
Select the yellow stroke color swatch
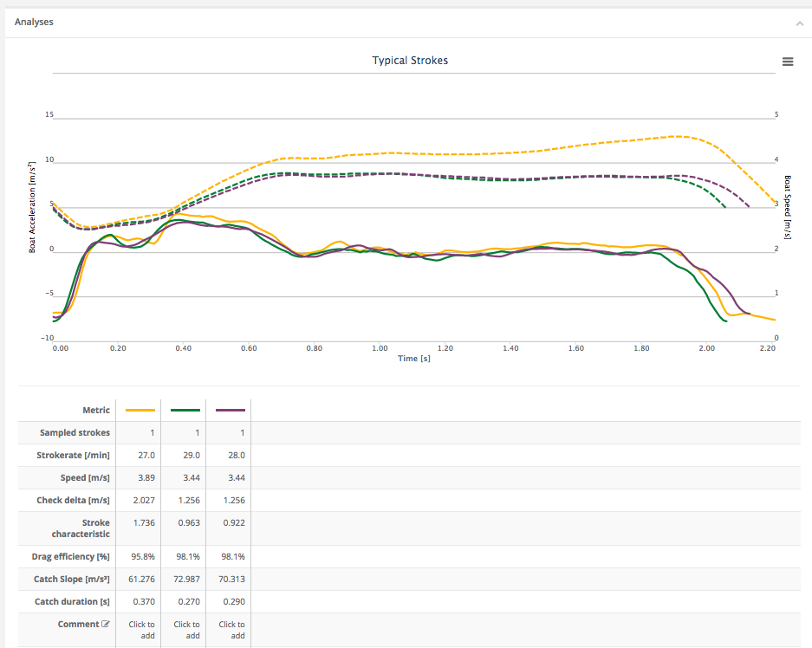point(140,410)
